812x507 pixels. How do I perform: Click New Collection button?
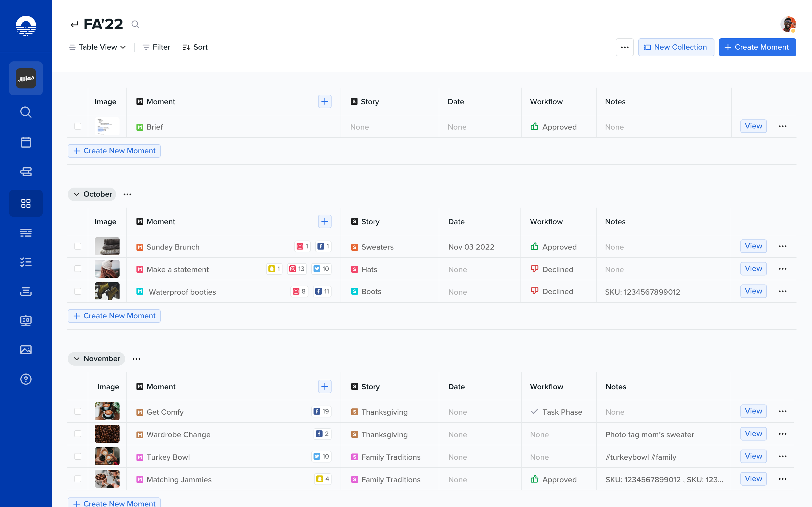coord(675,47)
